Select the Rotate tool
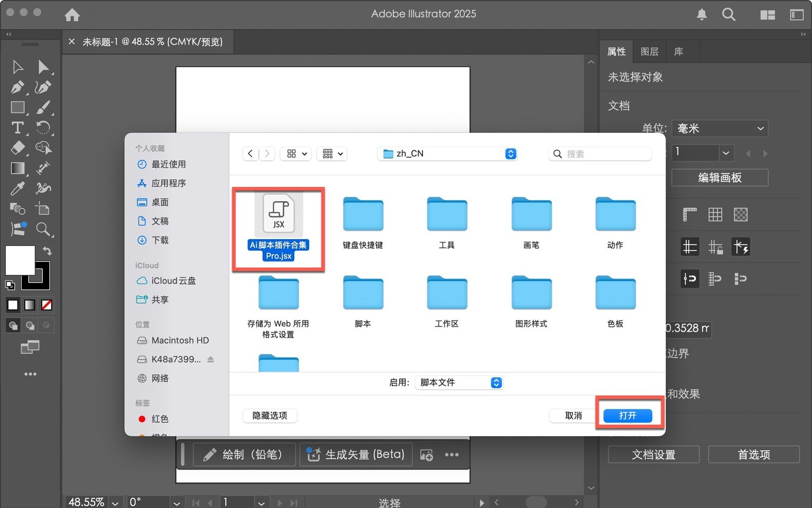Image resolution: width=812 pixels, height=508 pixels. click(43, 128)
